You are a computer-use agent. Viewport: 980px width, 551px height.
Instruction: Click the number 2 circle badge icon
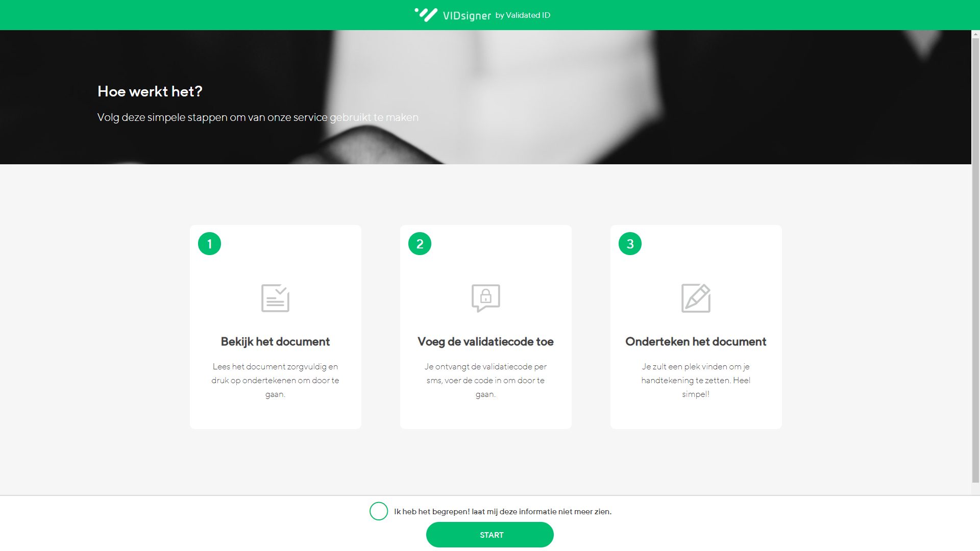(x=420, y=243)
